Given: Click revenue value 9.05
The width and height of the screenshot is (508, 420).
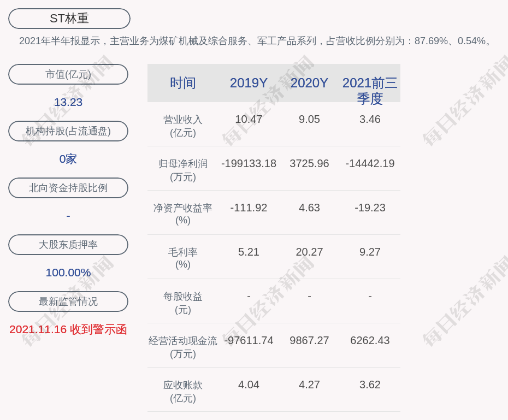Looking at the screenshot, I should [309, 119].
